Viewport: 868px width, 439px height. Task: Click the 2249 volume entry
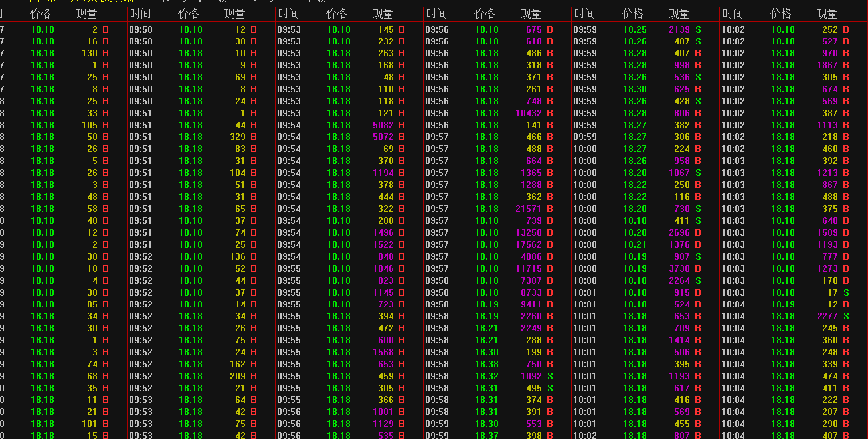(531, 328)
